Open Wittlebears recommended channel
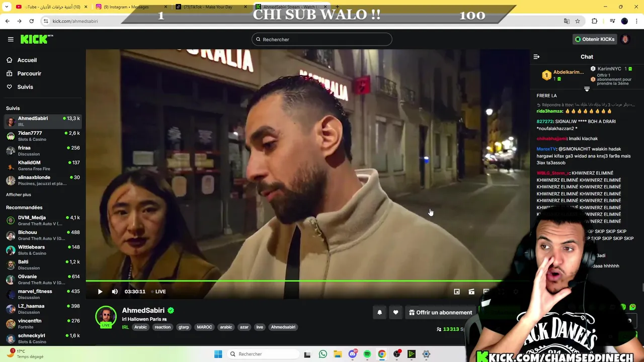 43,250
